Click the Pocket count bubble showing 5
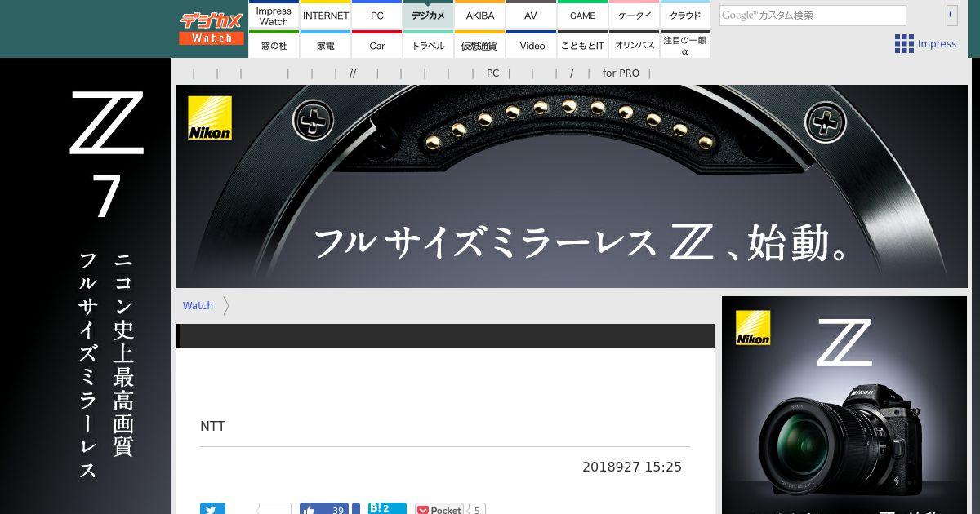The image size is (980, 514). 477,509
